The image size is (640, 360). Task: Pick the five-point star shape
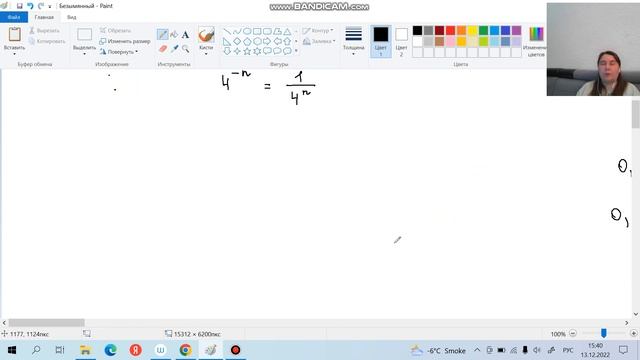pyautogui.click(x=247, y=51)
